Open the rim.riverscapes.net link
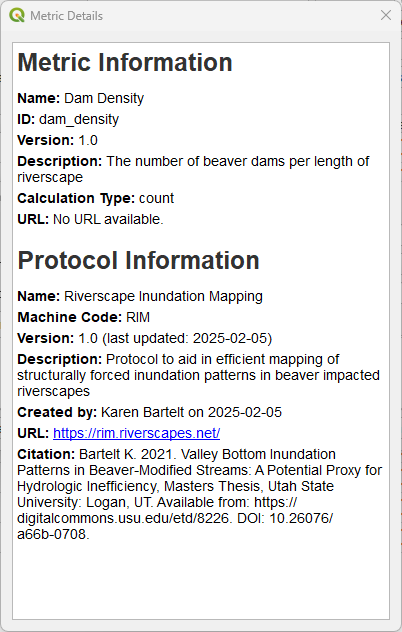 pos(136,433)
